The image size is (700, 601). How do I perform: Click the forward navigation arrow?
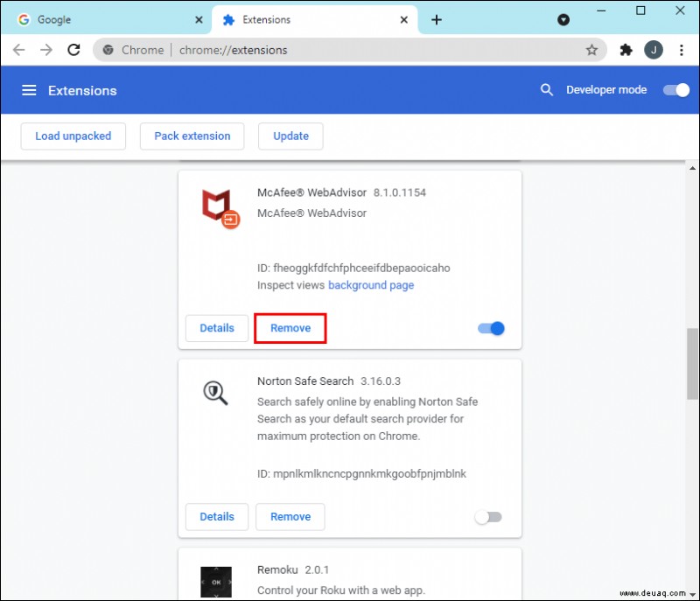click(46, 50)
